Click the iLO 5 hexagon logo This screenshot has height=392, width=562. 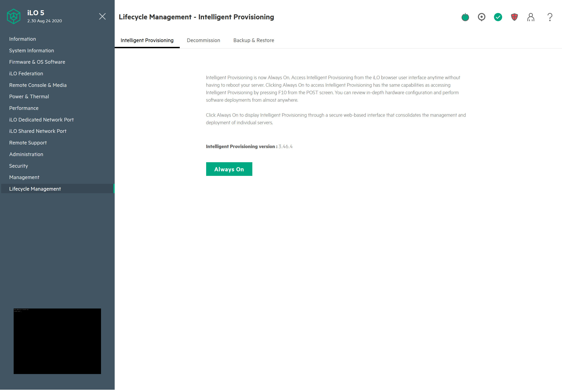click(14, 16)
